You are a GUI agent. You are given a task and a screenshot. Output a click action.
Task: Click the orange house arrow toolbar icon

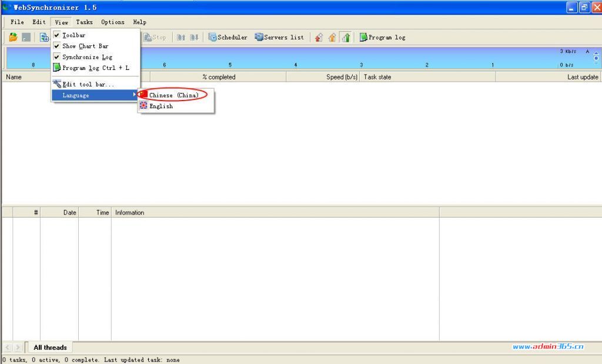click(332, 37)
